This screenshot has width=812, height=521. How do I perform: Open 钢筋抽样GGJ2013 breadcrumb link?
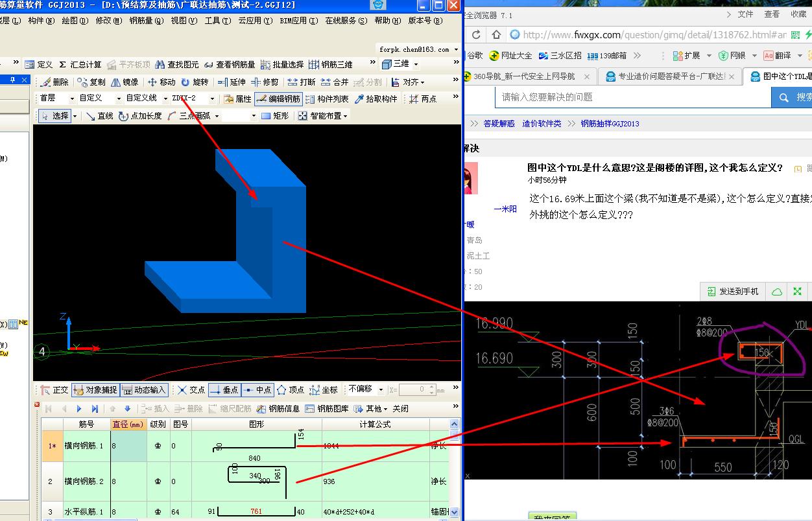tap(610, 123)
